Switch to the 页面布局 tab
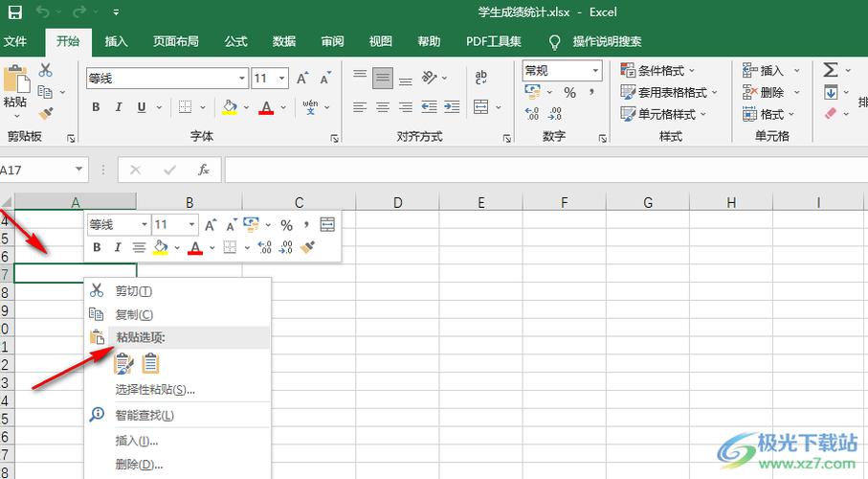The width and height of the screenshot is (868, 479). [175, 41]
